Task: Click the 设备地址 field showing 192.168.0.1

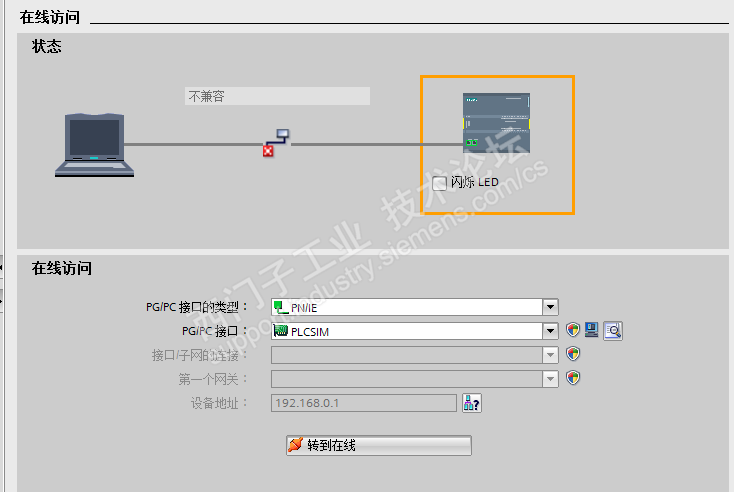Action: click(364, 403)
